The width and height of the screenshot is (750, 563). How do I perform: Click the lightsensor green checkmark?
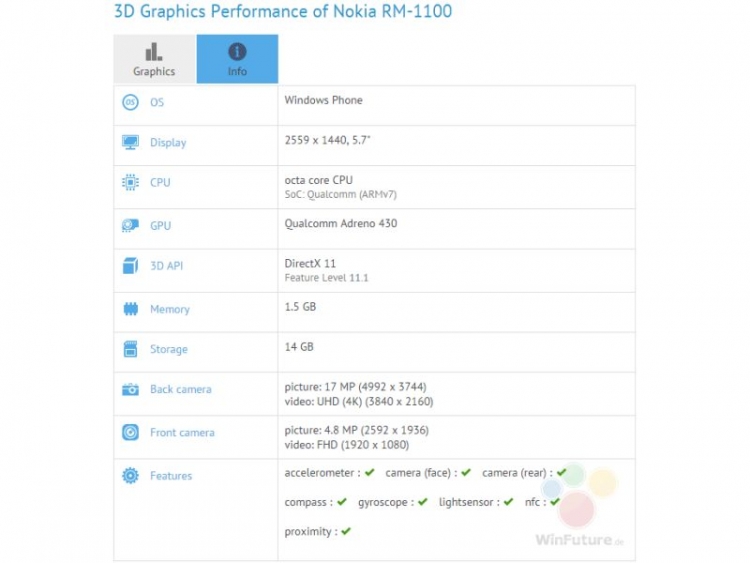(508, 502)
